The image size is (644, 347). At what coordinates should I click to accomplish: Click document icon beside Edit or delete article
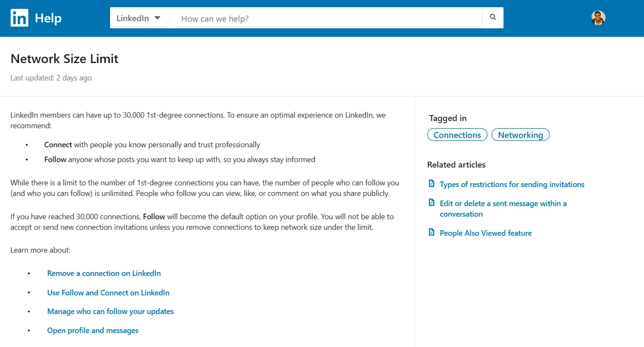tap(432, 202)
